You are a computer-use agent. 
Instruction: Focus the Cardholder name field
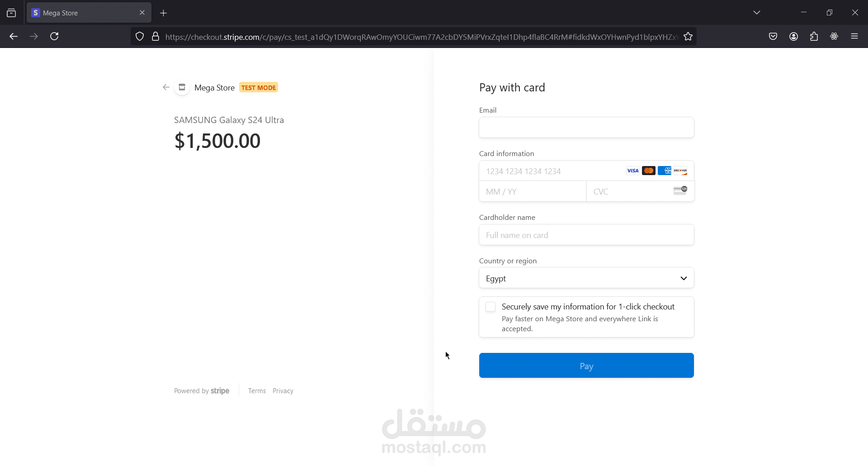[x=586, y=235]
